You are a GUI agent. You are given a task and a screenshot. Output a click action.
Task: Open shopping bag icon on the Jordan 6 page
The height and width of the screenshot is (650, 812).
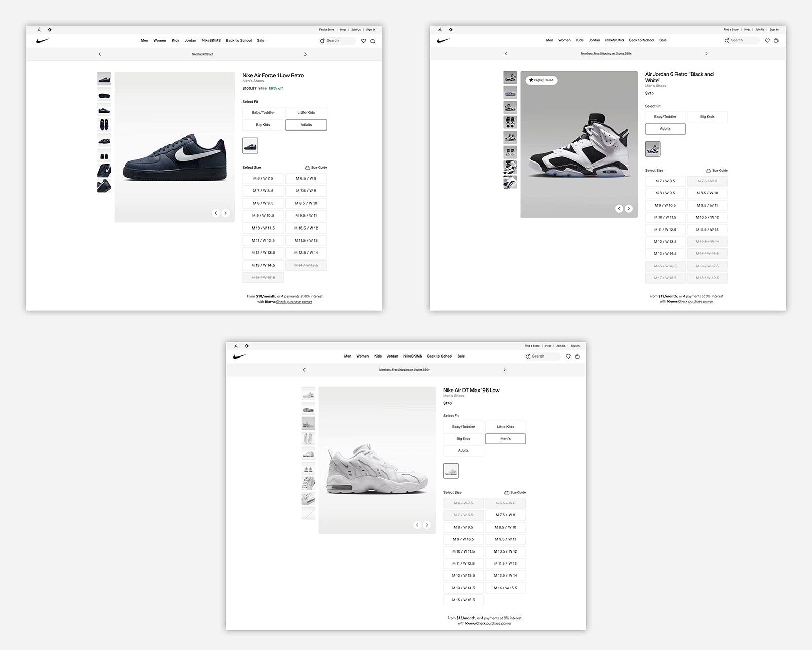(x=776, y=40)
